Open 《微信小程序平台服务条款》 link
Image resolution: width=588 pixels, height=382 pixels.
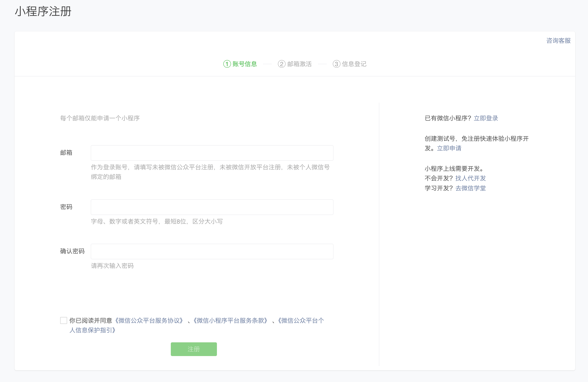click(230, 320)
